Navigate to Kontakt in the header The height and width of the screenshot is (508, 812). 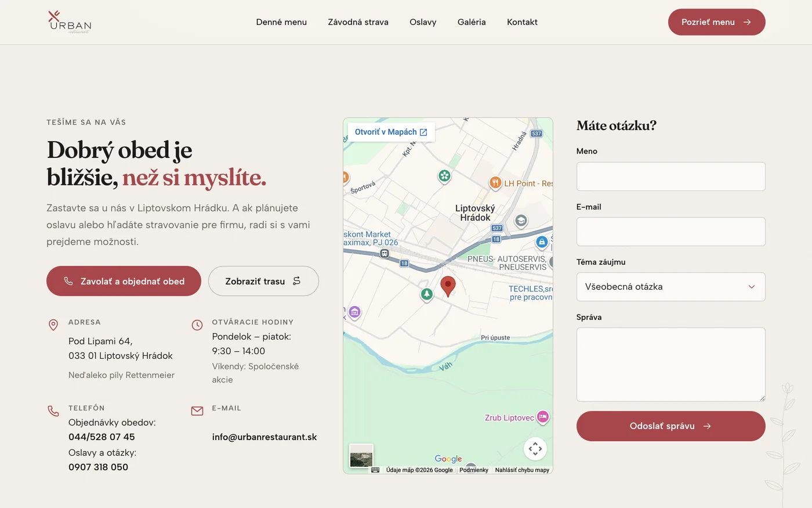click(522, 22)
